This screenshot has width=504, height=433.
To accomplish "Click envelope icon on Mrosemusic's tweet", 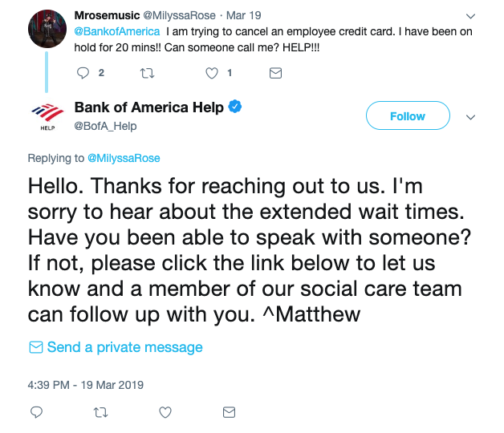I will pos(275,73).
